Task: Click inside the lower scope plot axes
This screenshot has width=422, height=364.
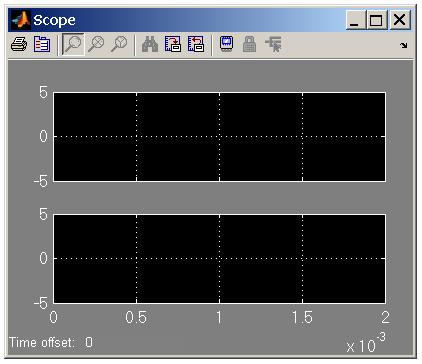Action: click(x=219, y=259)
